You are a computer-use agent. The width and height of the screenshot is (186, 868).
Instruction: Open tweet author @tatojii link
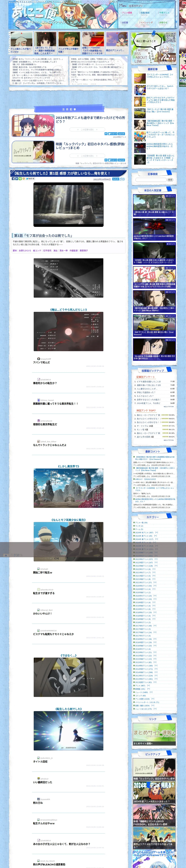(44, 569)
